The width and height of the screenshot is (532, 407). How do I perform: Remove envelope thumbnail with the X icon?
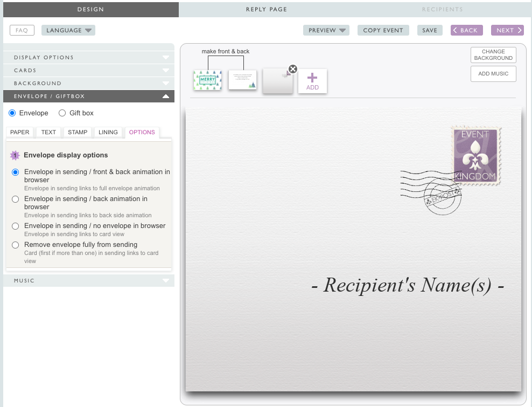292,69
